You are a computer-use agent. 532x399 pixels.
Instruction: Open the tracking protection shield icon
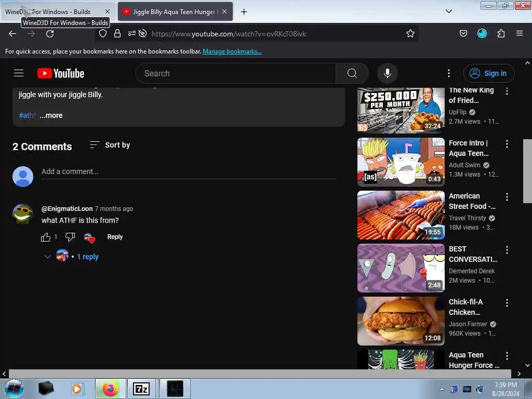click(103, 34)
